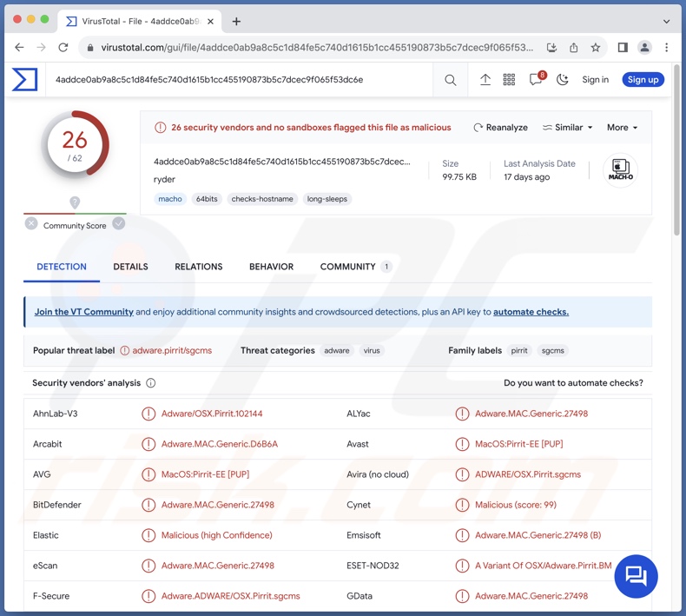
Task: Open Join the VT Community link
Action: (x=83, y=312)
